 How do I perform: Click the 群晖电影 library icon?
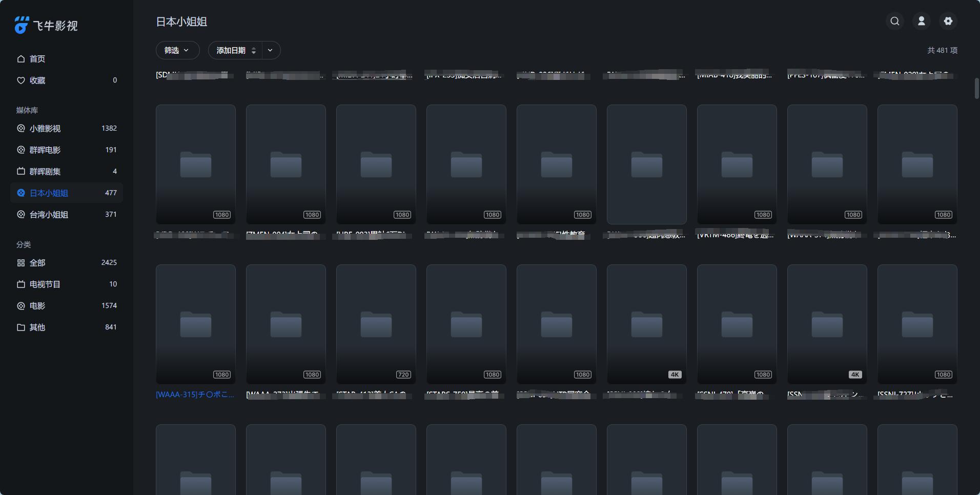coord(21,150)
